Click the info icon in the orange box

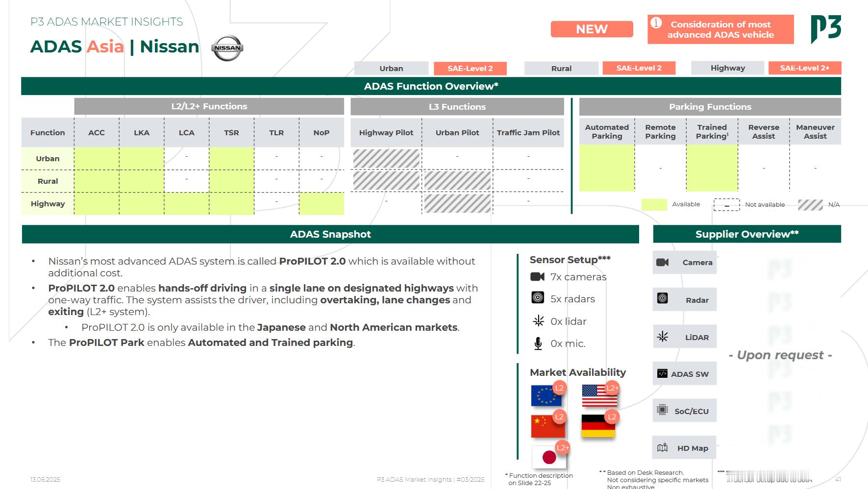656,23
